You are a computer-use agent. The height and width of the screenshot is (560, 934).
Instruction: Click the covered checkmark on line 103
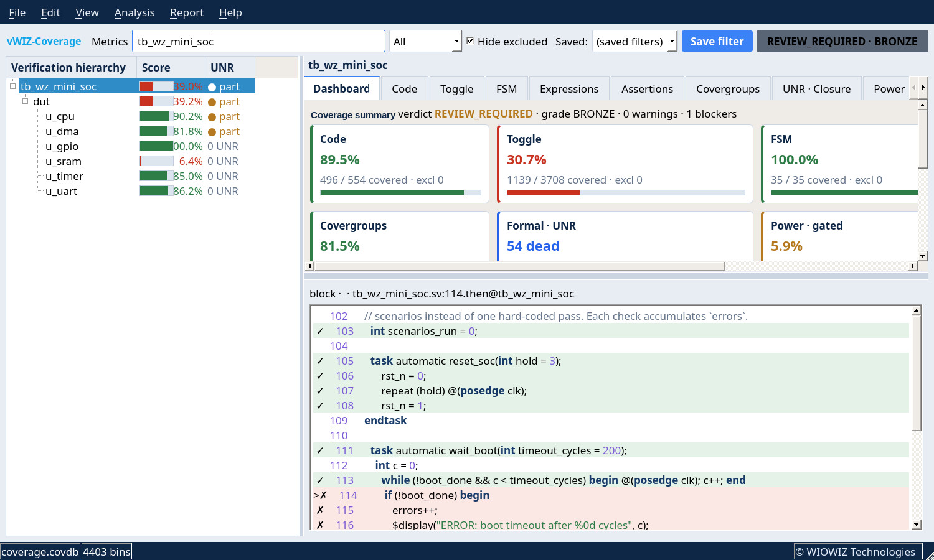[x=320, y=331]
